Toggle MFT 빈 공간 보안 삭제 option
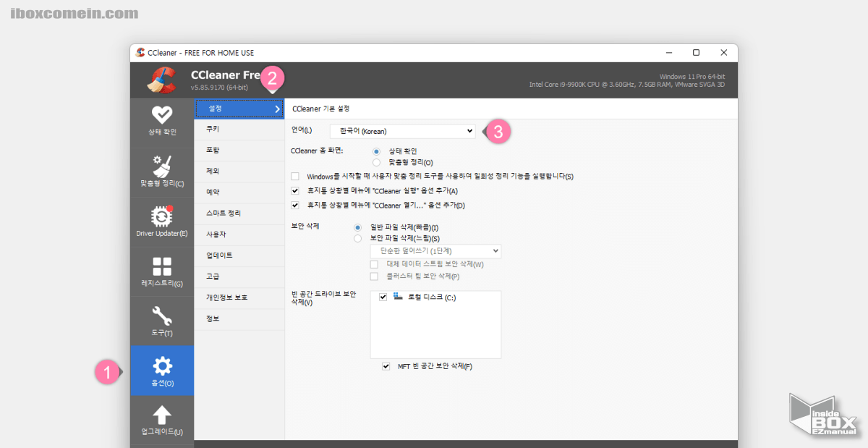 (x=386, y=366)
